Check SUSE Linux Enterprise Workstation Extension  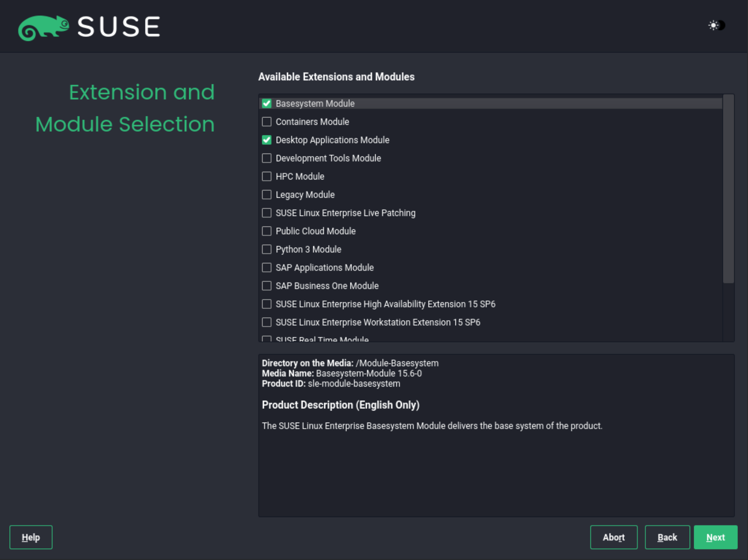point(267,322)
